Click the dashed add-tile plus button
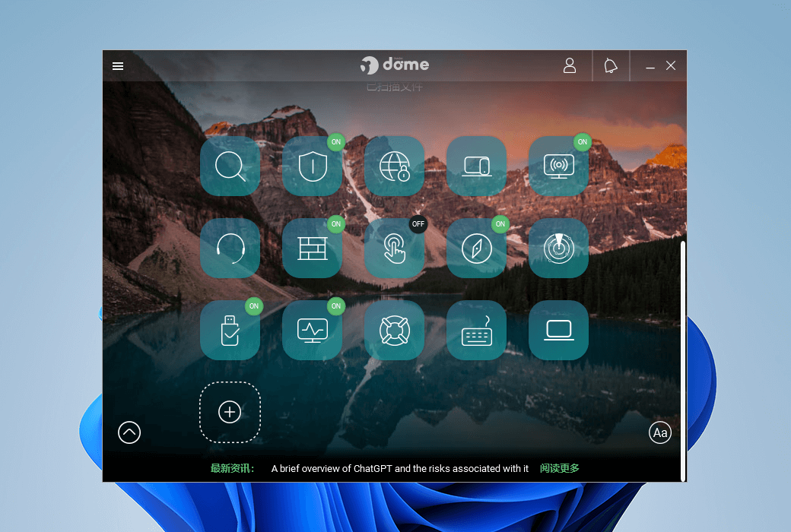The height and width of the screenshot is (532, 791). tap(230, 412)
